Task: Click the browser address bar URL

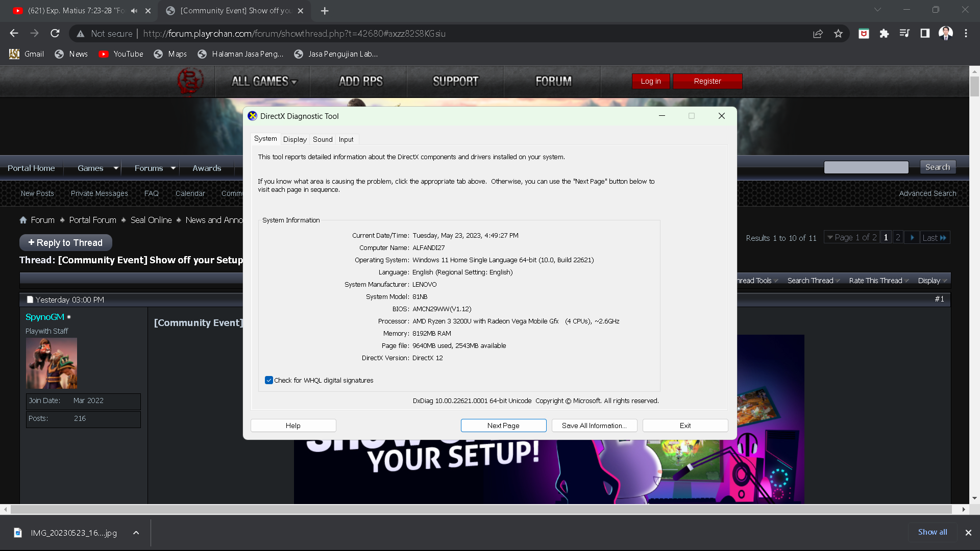Action: pyautogui.click(x=295, y=34)
